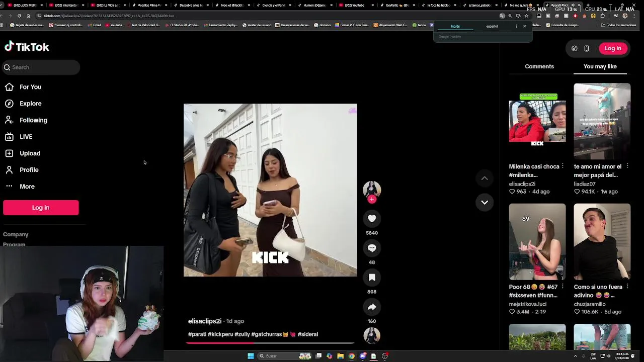This screenshot has height=362, width=644.
Task: Click the TikTok logo
Action: point(27,47)
